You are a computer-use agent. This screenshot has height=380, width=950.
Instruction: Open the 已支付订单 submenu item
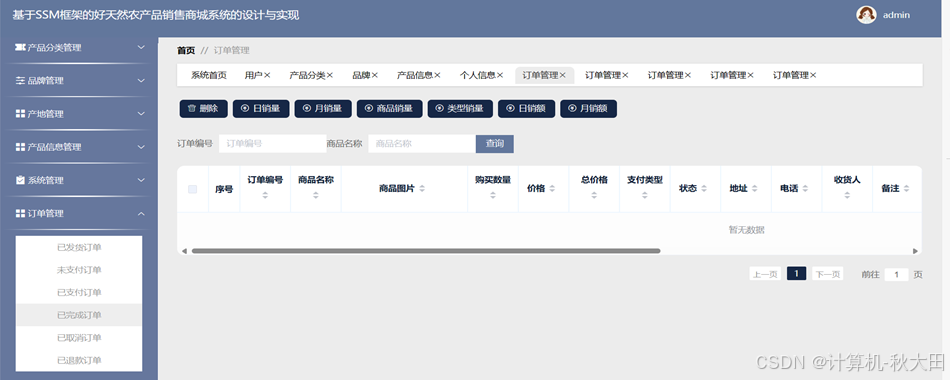coord(79,293)
